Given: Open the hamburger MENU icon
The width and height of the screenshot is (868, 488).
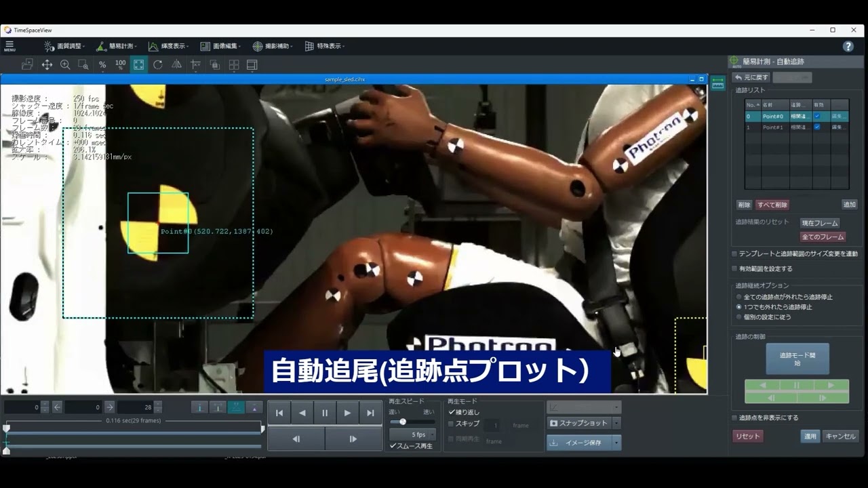Looking at the screenshot, I should tap(9, 46).
